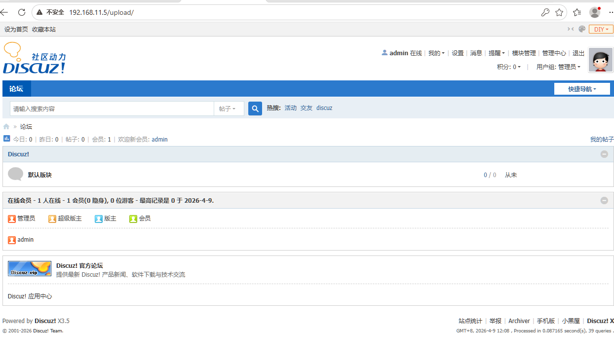The height and width of the screenshot is (364, 614).
Task: Open the admin avatar picture at top right
Action: [601, 60]
